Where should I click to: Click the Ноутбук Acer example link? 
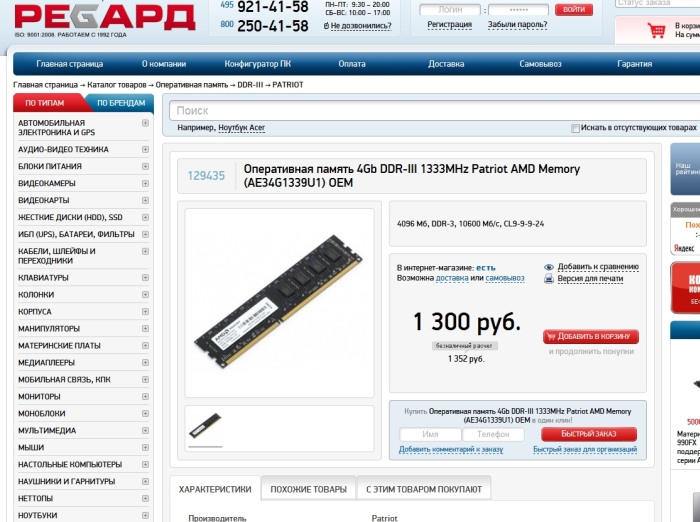point(242,128)
